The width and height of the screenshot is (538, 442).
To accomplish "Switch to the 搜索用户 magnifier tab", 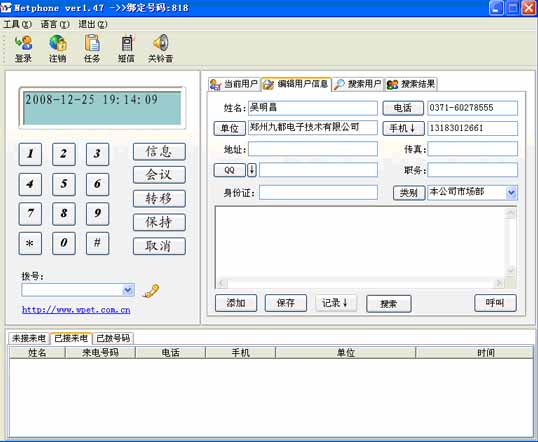I will point(358,84).
